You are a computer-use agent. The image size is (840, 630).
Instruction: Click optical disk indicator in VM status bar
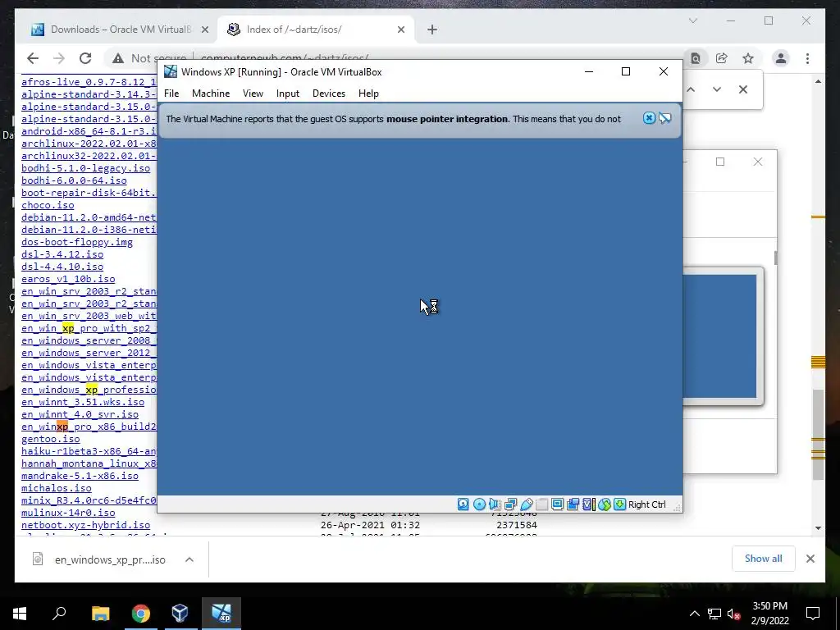(x=479, y=504)
